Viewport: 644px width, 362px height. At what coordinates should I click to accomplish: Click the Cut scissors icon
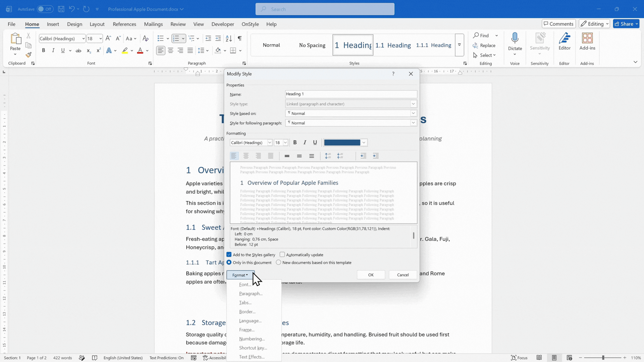(x=29, y=36)
